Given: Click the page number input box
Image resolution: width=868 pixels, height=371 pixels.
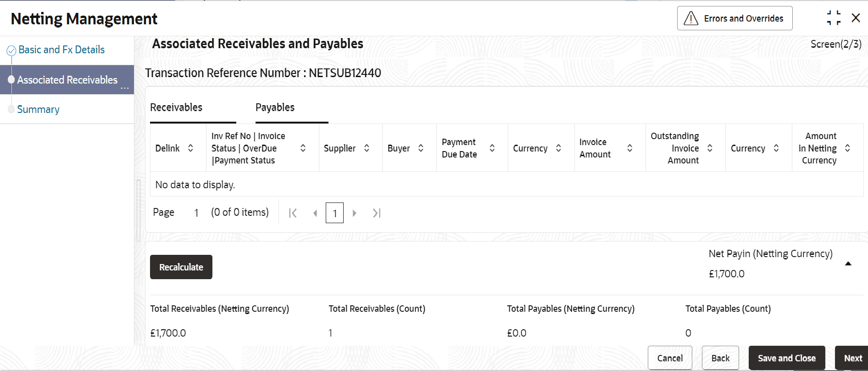Looking at the screenshot, I should point(334,213).
